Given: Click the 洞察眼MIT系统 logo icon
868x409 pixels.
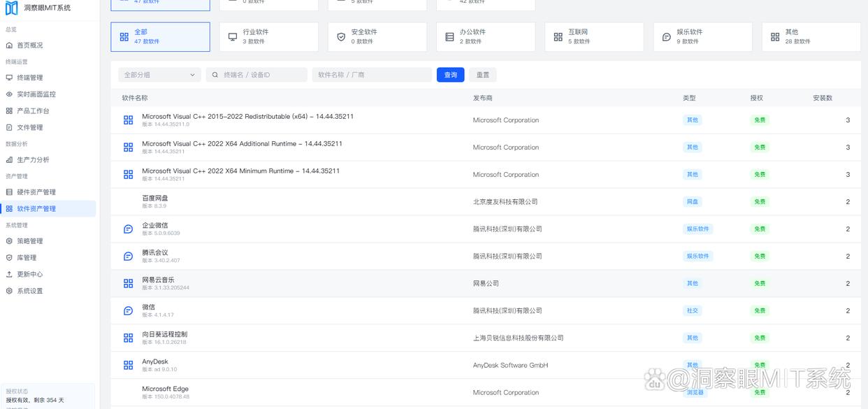Looking at the screenshot, I should coord(11,8).
